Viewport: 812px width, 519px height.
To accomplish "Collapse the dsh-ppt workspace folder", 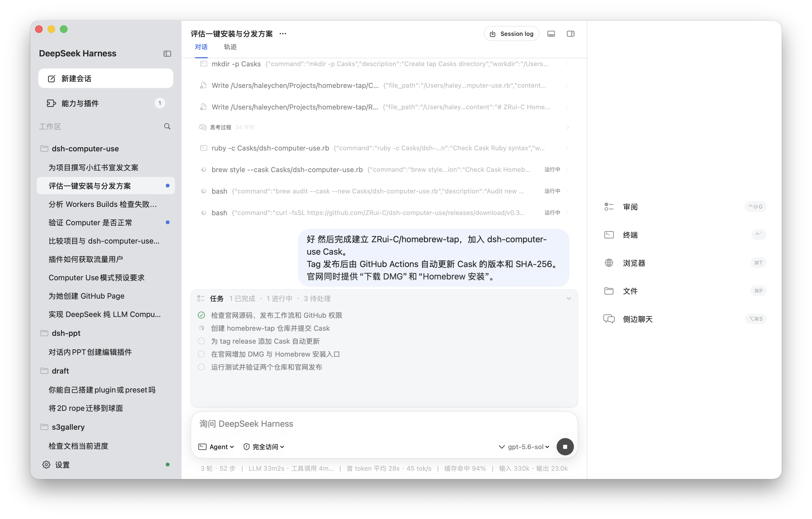I will click(x=44, y=333).
